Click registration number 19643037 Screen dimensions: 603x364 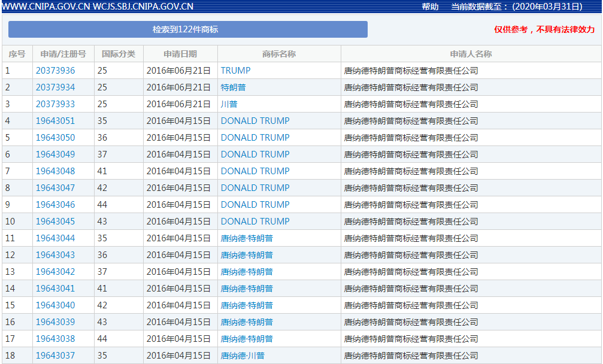[x=55, y=356]
